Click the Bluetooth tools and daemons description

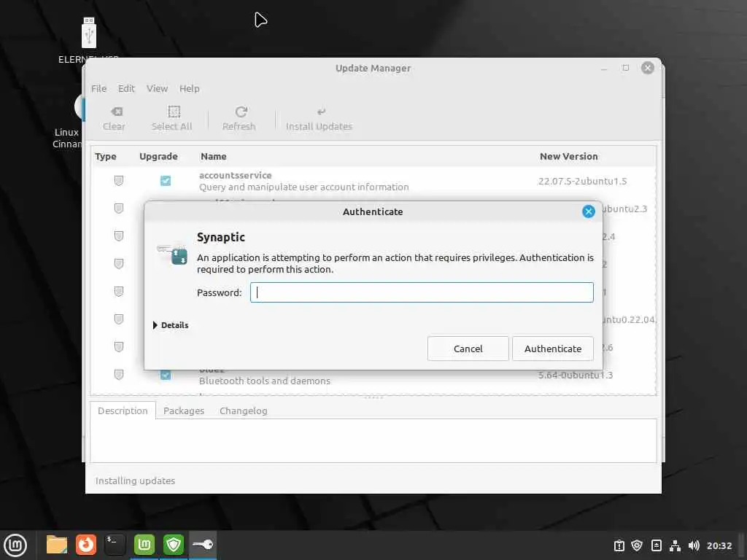pos(264,381)
